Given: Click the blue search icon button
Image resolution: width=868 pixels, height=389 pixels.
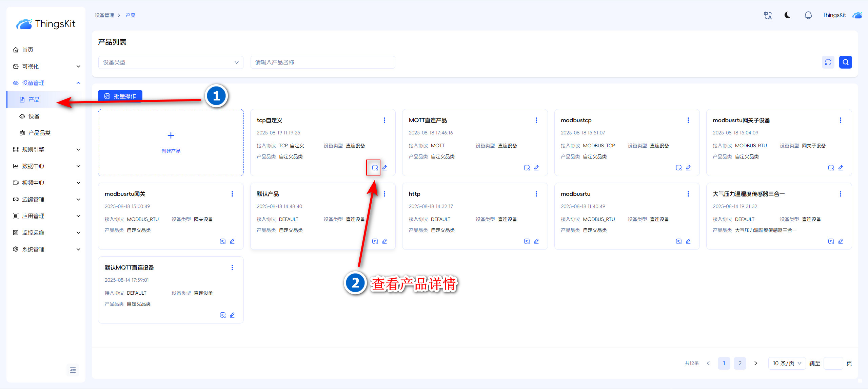Looking at the screenshot, I should coord(845,62).
